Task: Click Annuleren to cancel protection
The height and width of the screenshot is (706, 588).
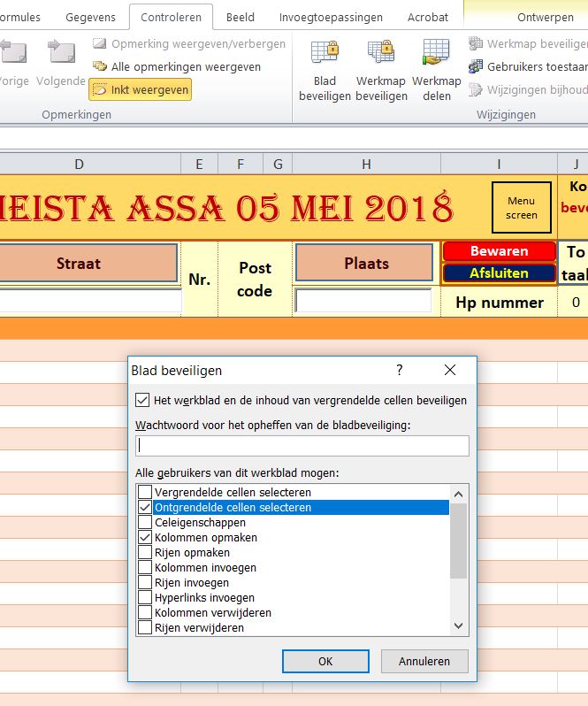Action: coord(424,661)
